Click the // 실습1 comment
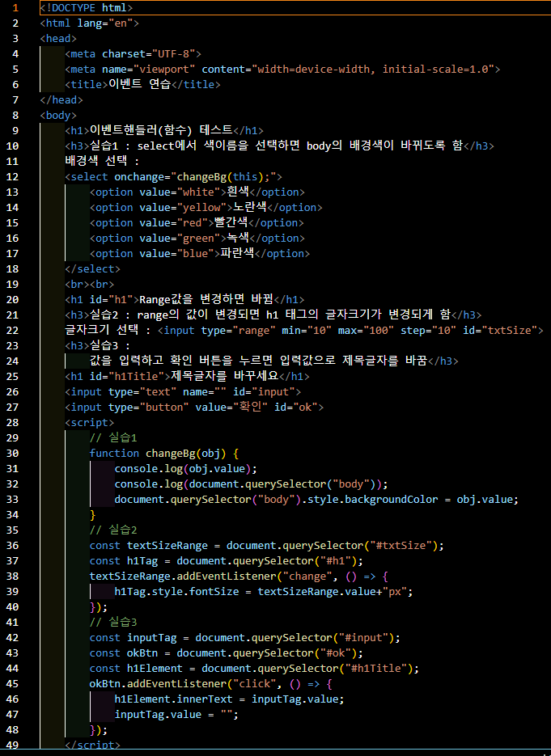The height and width of the screenshot is (756, 551). 113,437
